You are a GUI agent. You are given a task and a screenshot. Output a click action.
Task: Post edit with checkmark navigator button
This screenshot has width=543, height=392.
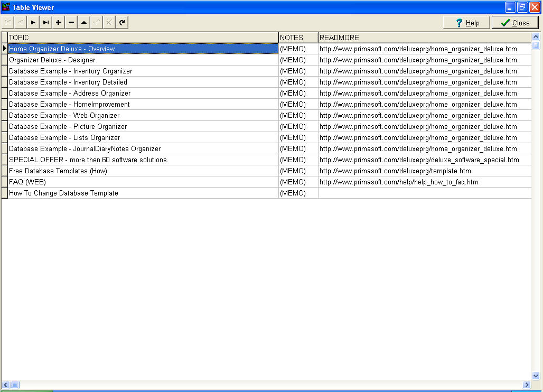[x=97, y=23]
